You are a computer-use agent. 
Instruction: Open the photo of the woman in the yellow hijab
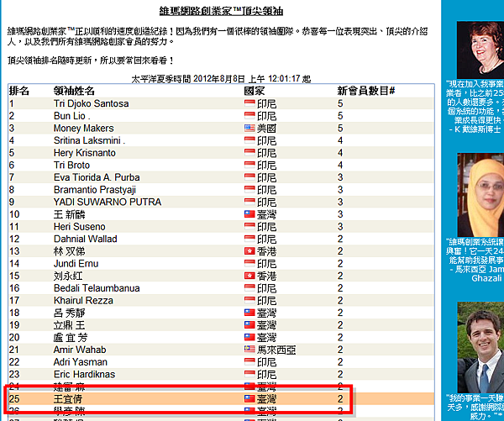pyautogui.click(x=480, y=195)
